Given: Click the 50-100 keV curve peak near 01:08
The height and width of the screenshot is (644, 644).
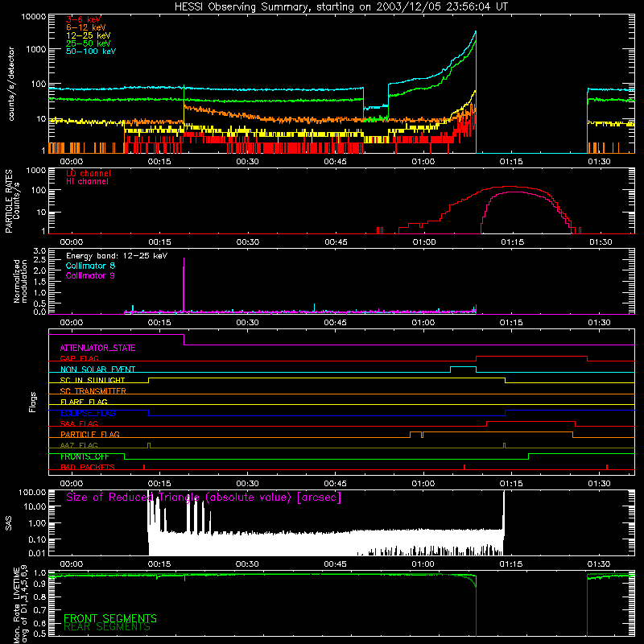Looking at the screenshot, I should pos(476,31).
